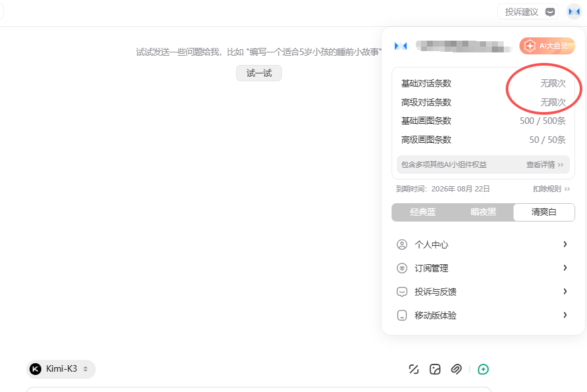The height and width of the screenshot is (392, 587).
Task: Click the AI大会员 badge
Action: [547, 46]
